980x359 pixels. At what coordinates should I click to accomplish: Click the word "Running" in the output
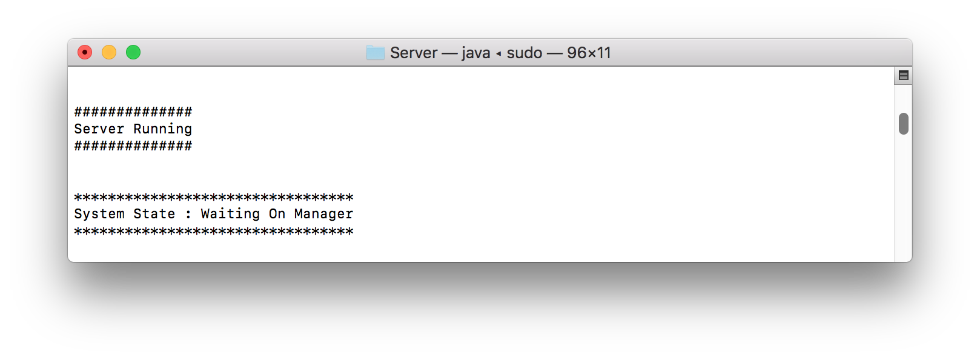point(163,129)
